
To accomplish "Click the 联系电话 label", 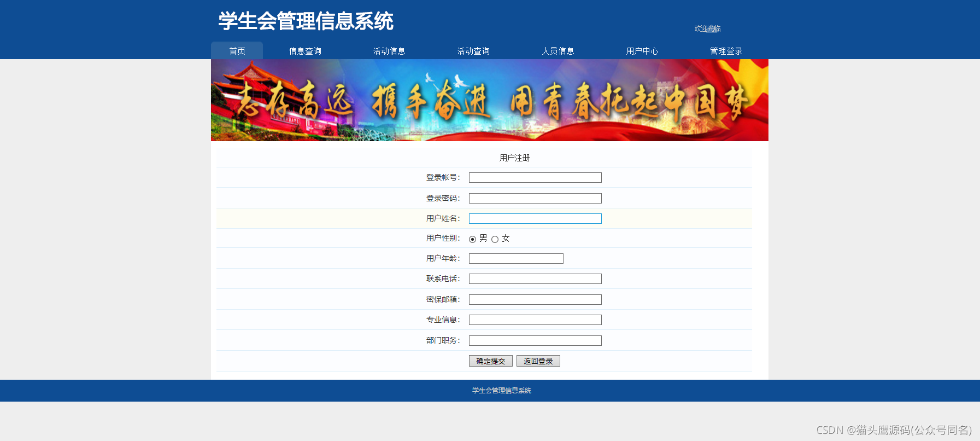I will pyautogui.click(x=443, y=278).
